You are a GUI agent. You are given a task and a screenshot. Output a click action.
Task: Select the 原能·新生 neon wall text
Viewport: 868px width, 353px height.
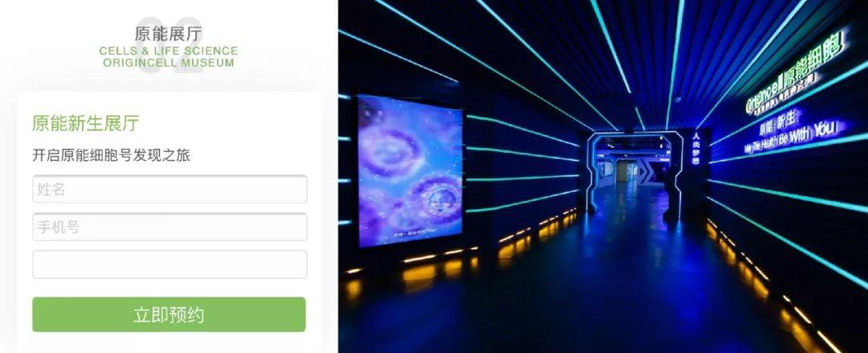pyautogui.click(x=780, y=125)
